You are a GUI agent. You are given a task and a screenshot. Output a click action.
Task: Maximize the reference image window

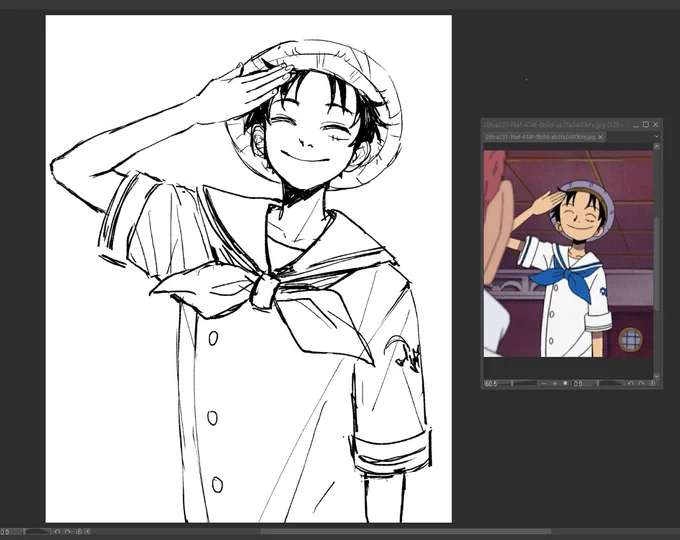point(645,124)
